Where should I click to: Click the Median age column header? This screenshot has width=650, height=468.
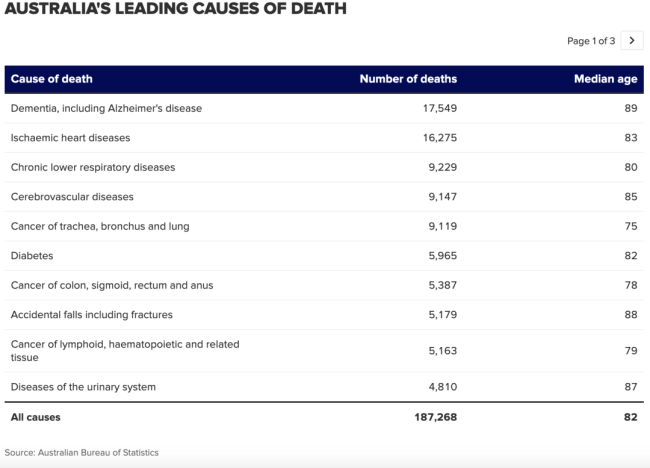tap(605, 79)
